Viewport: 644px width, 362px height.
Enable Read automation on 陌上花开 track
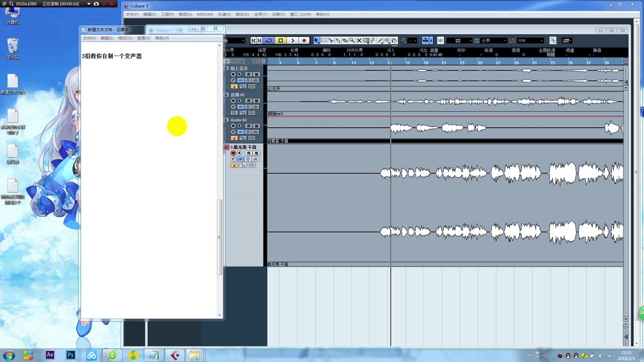pyautogui.click(x=249, y=74)
